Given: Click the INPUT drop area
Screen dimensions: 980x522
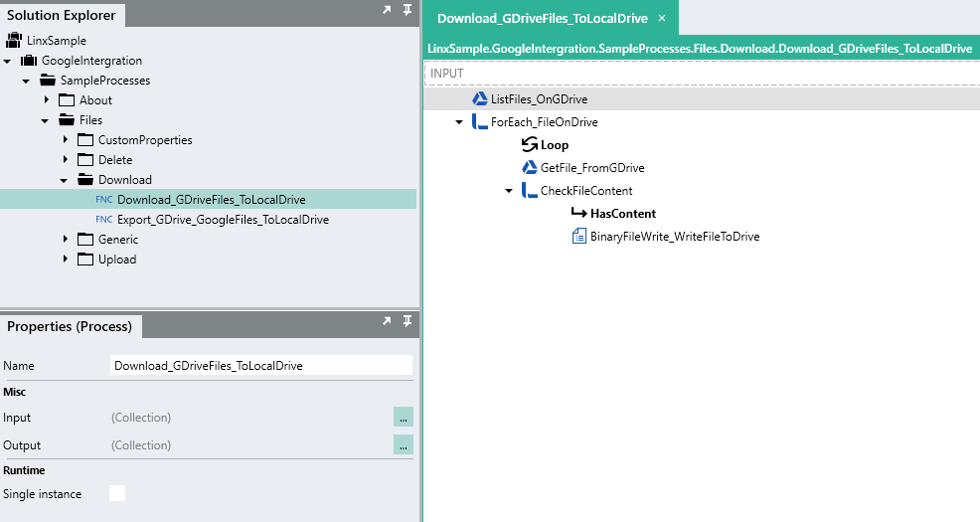Looking at the screenshot, I should 702,74.
